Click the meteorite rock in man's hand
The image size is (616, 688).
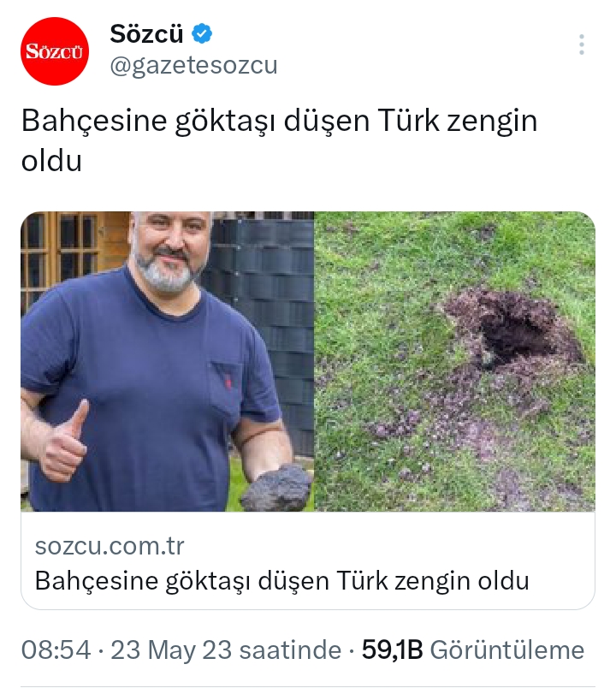click(276, 488)
